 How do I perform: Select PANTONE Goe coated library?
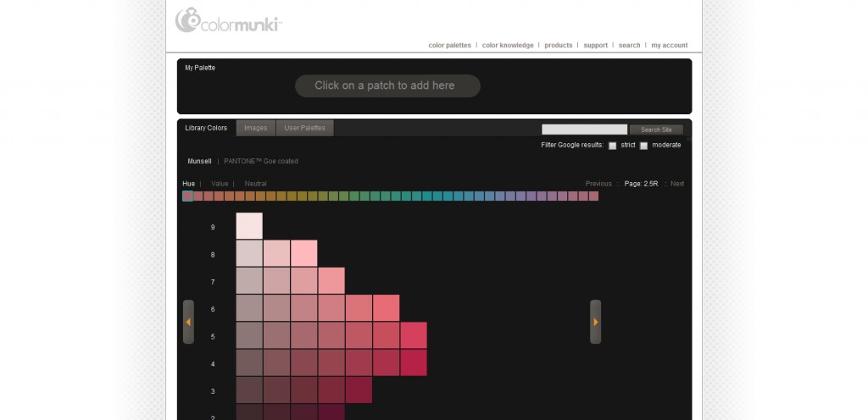[x=261, y=162]
